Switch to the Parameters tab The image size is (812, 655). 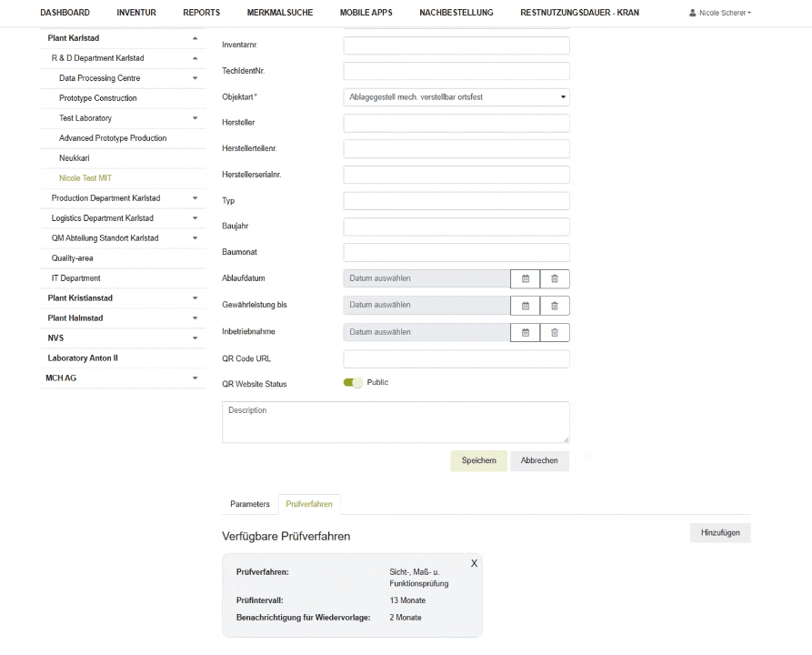point(250,503)
